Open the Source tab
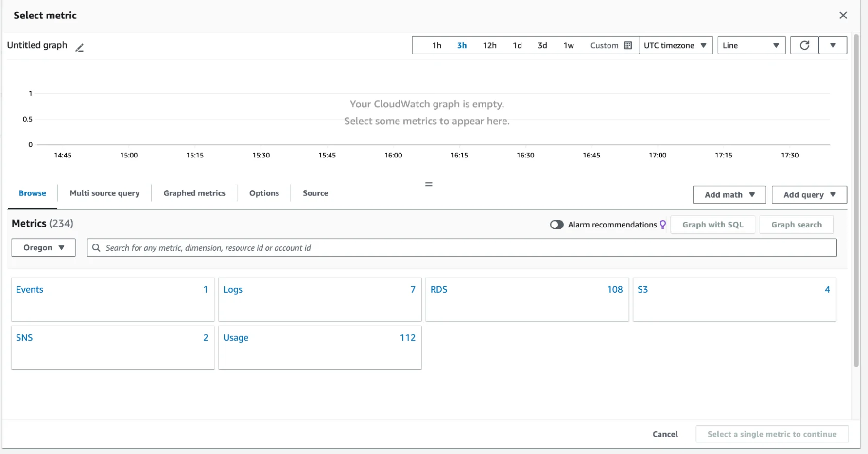The height and width of the screenshot is (454, 868). click(315, 193)
